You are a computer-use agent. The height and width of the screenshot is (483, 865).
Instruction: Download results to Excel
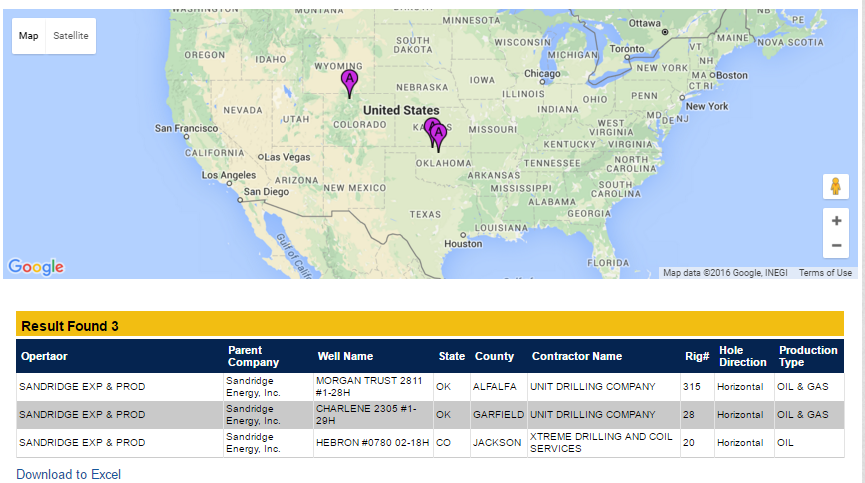(68, 474)
